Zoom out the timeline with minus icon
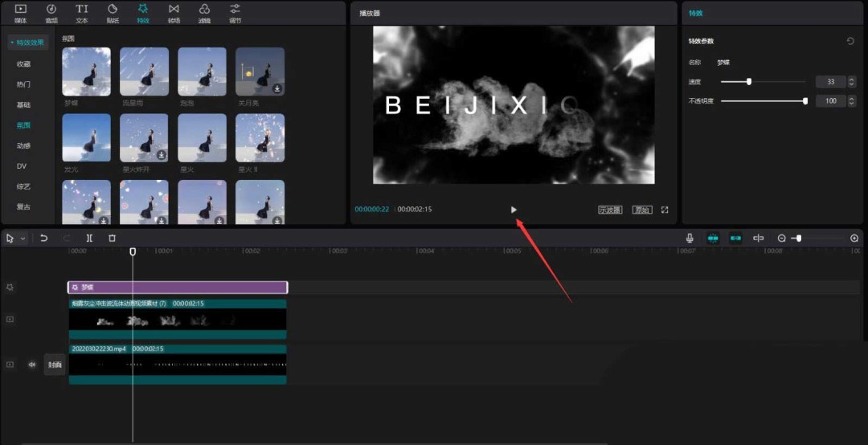This screenshot has width=868, height=445. pyautogui.click(x=781, y=239)
